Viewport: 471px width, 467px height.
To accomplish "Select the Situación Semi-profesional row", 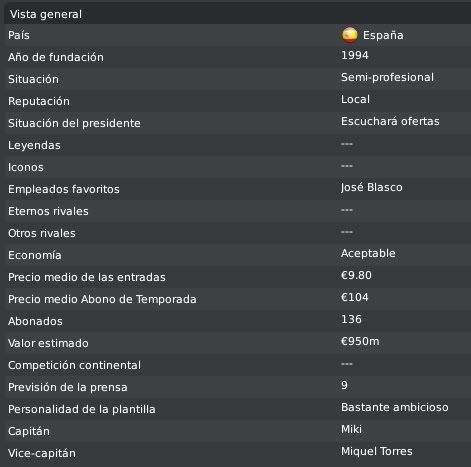I will [237, 79].
